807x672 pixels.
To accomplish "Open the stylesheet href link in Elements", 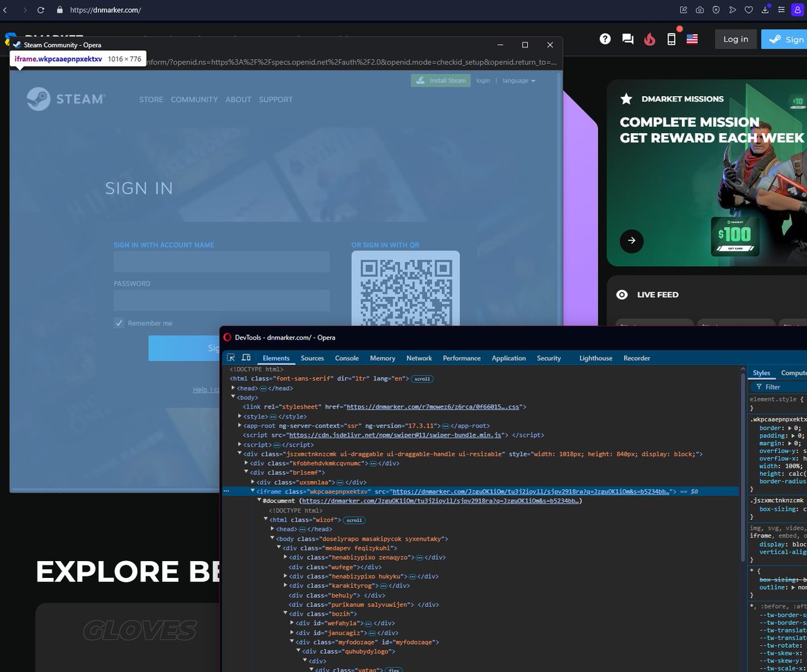I will (434, 407).
